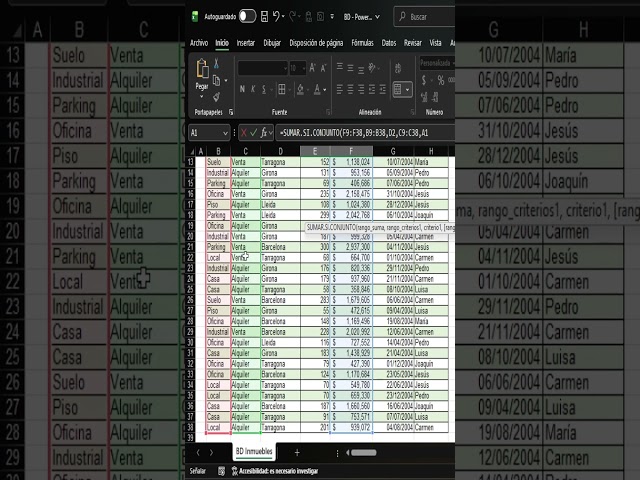Viewport: 640px width, 480px height.
Task: Click the fx insert function icon
Action: coord(264,133)
